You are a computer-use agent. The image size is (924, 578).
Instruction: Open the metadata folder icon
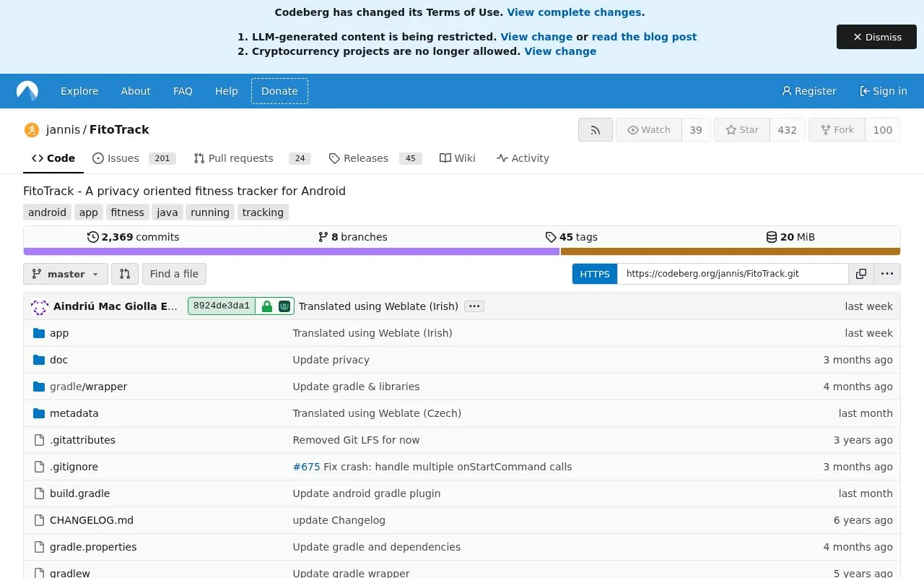click(x=39, y=413)
